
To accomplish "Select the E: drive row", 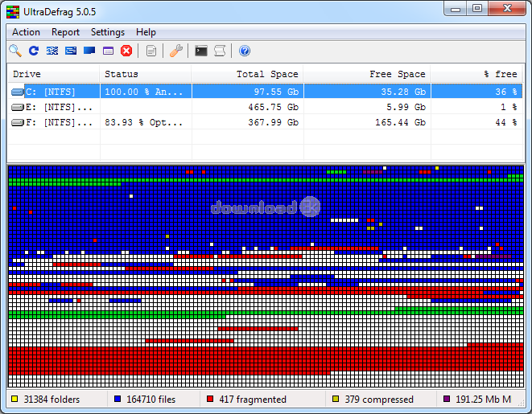I will [47, 107].
